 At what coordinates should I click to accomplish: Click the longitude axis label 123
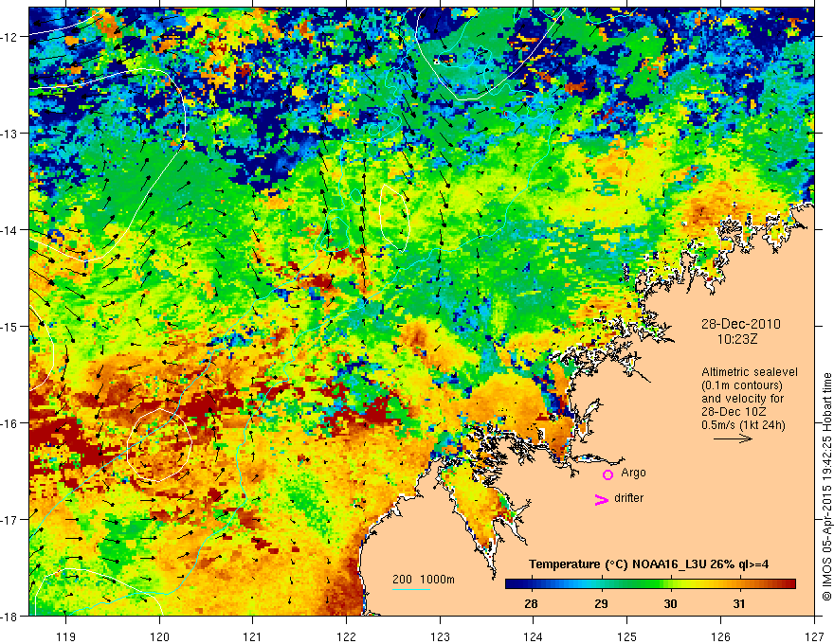[x=440, y=636]
